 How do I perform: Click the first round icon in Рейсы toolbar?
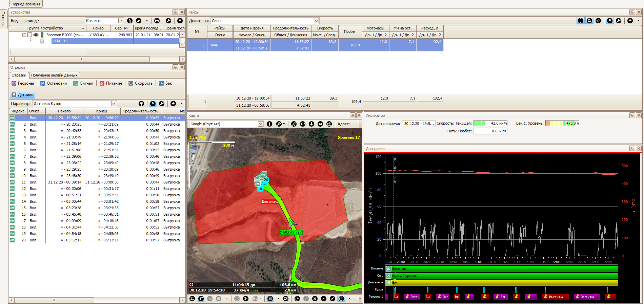581,21
